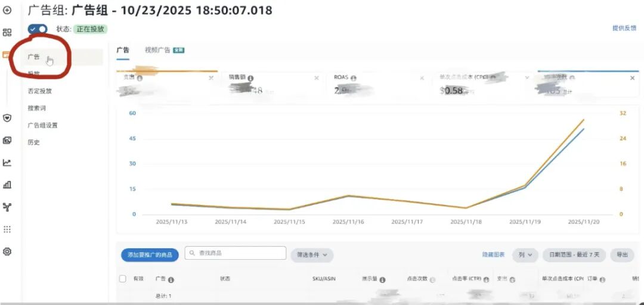Open the shield icon in left rail

(x=7, y=118)
